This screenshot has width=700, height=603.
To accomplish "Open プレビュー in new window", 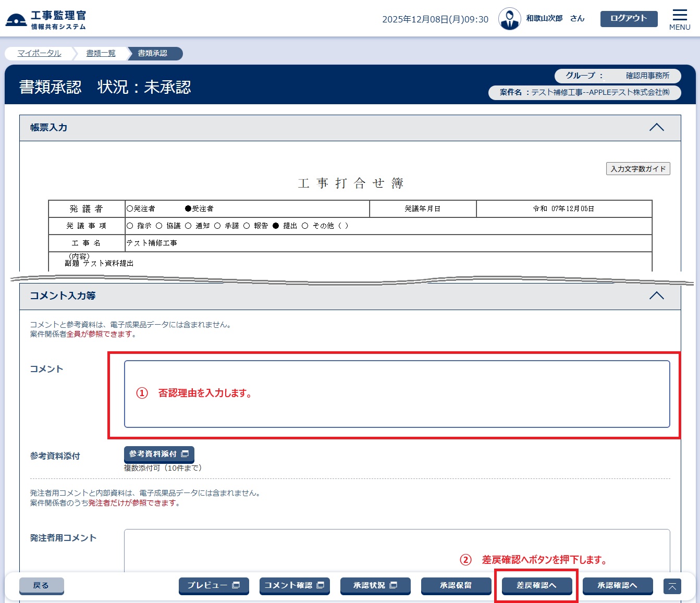I will click(214, 586).
